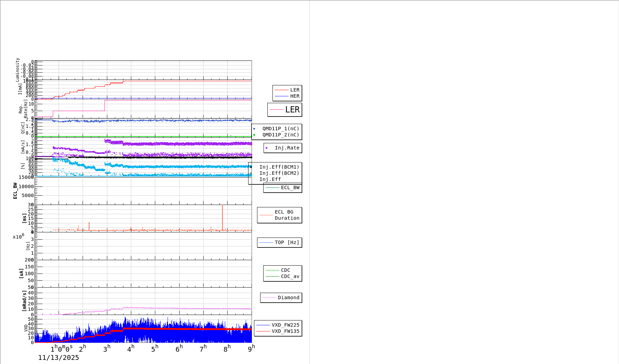Click the 11/13/2025 date label

click(x=59, y=358)
